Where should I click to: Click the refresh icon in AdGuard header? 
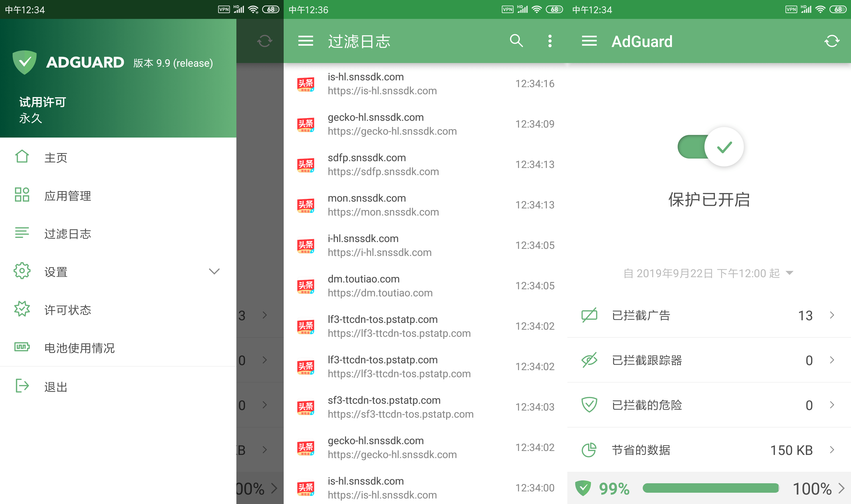[832, 41]
